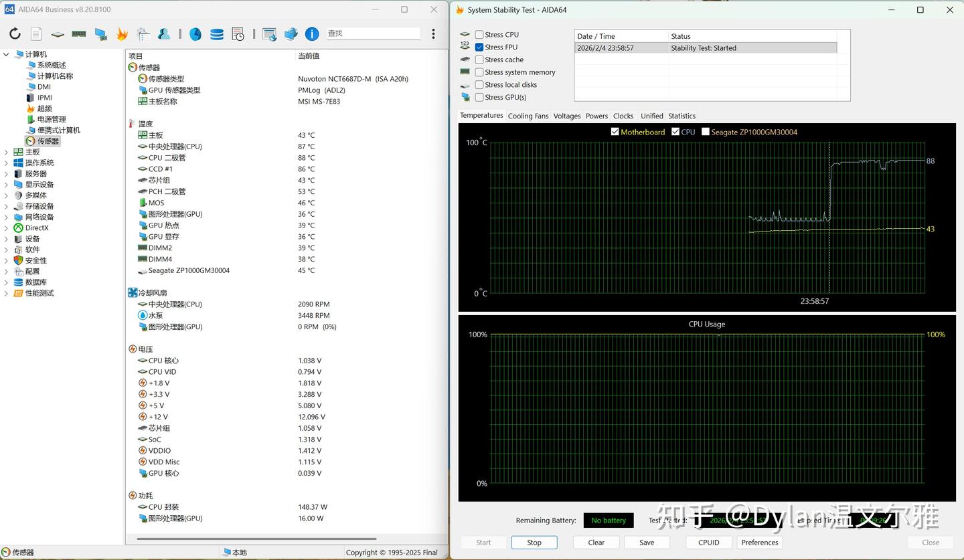Click 项目 column header
The image size is (964, 560).
tap(211, 56)
